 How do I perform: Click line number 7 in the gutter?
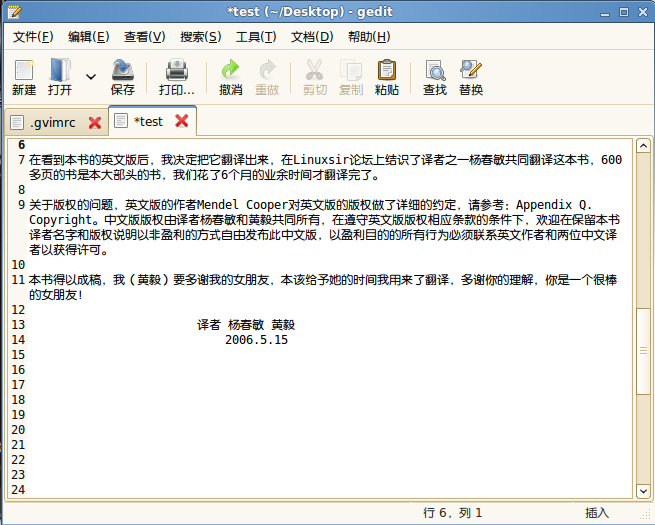point(22,160)
